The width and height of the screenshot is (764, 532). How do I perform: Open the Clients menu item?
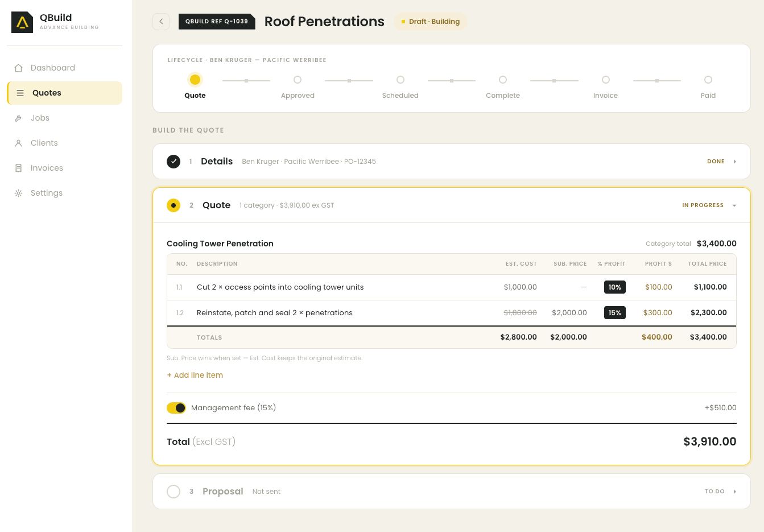point(65,143)
